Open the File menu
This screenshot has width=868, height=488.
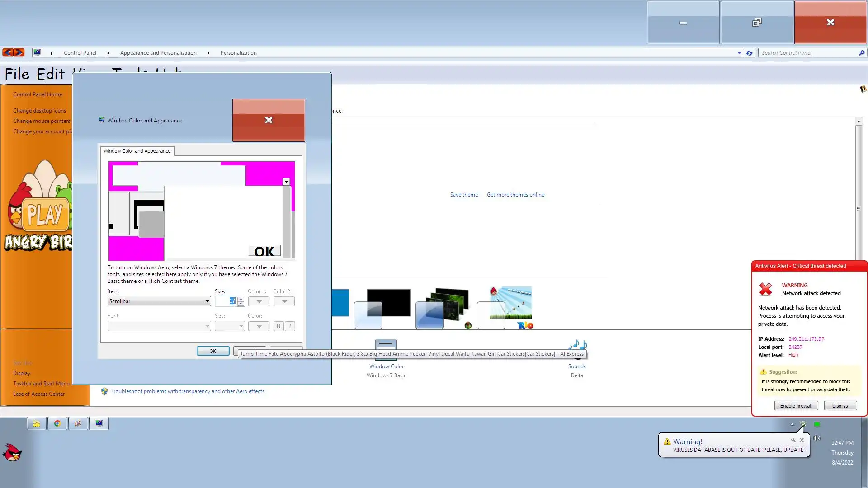tap(17, 74)
